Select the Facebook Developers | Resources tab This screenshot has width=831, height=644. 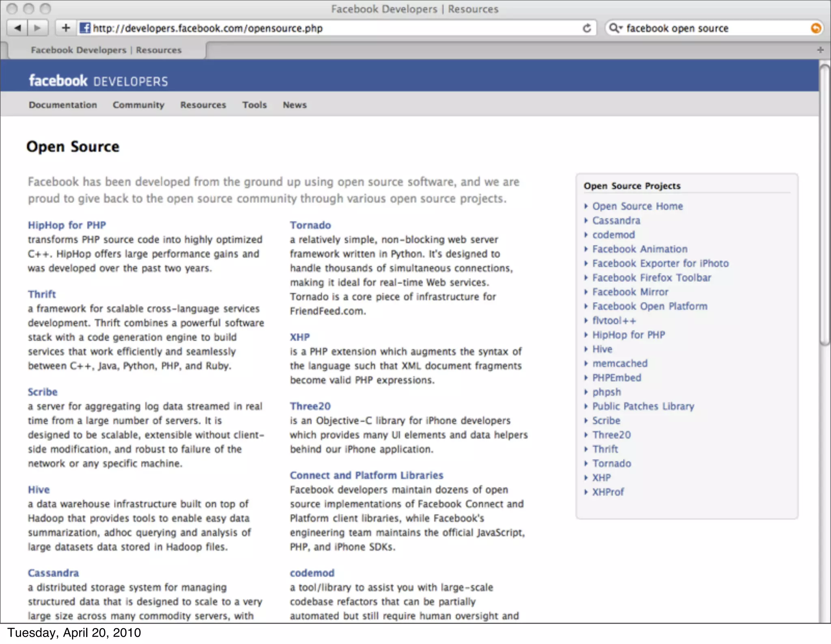[106, 50]
